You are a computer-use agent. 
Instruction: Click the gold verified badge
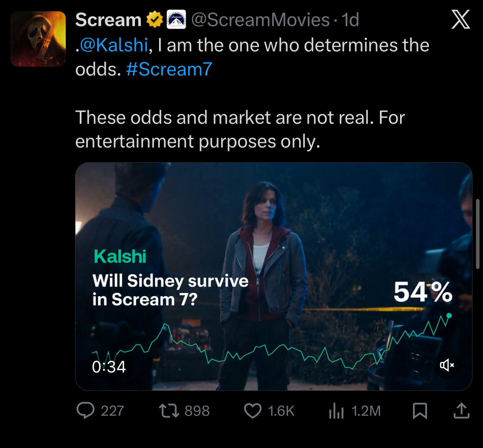(x=154, y=20)
